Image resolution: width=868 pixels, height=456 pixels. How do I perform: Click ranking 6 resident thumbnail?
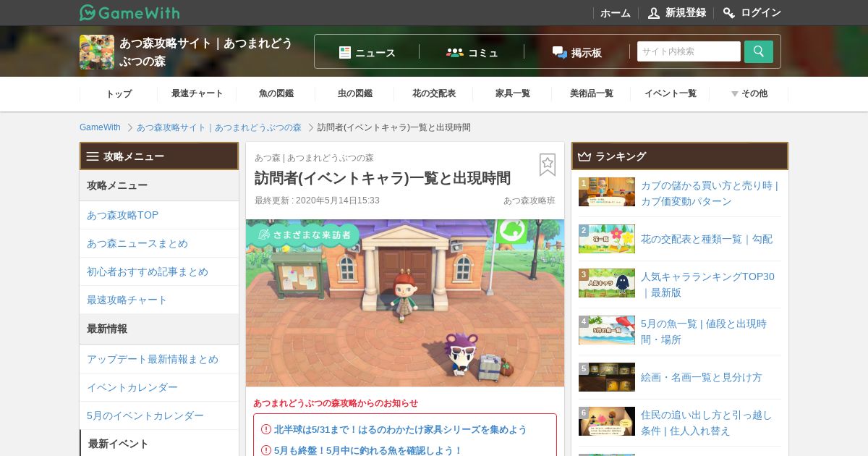pos(607,421)
